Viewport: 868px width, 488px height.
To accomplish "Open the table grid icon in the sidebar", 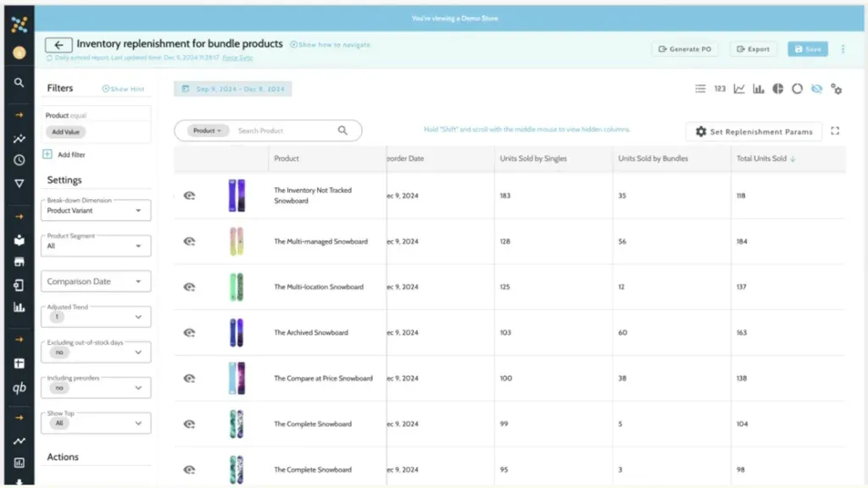I will click(x=19, y=363).
